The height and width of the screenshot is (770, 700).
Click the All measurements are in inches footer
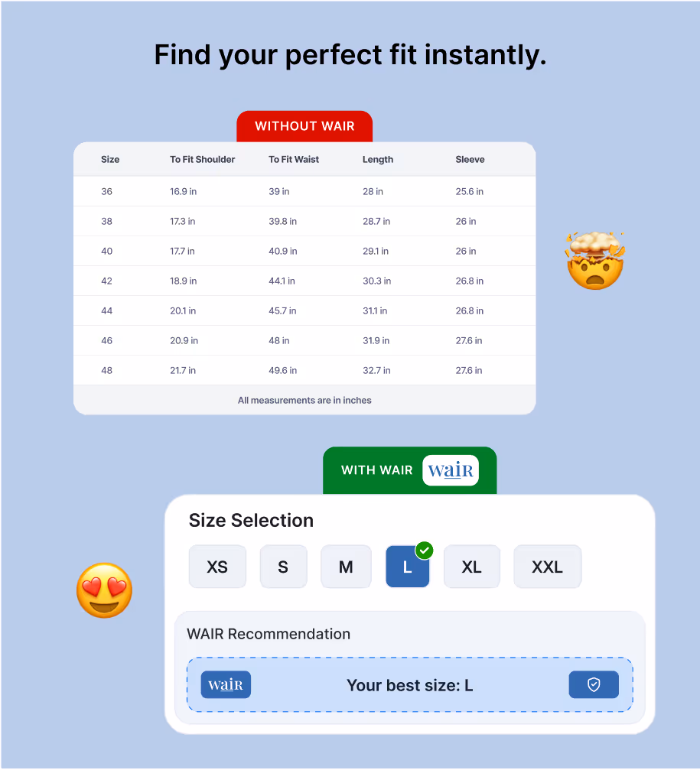click(x=304, y=400)
